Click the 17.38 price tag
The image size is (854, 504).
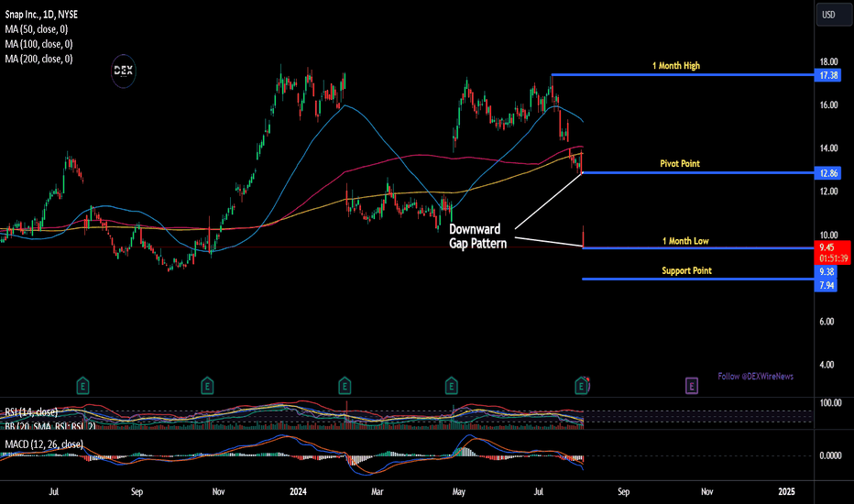[827, 75]
